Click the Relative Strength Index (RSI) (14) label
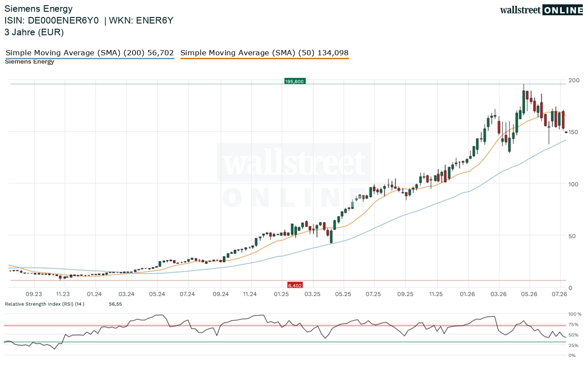 click(44, 304)
